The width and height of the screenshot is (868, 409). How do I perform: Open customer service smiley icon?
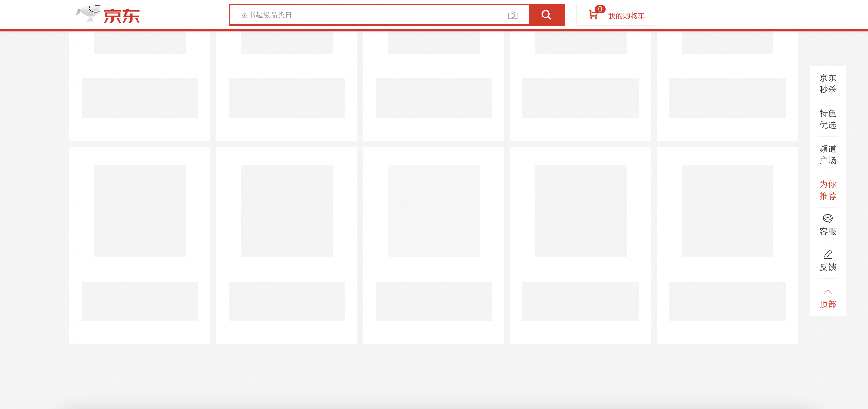(828, 218)
